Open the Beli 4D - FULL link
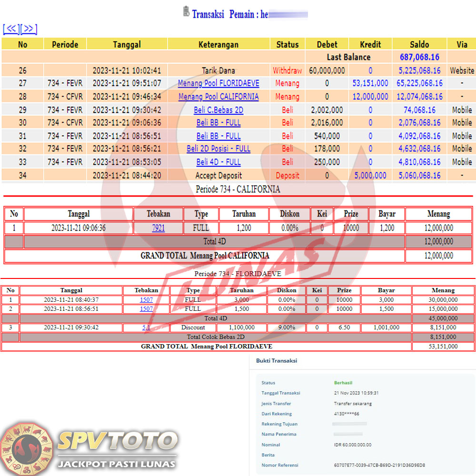 click(218, 162)
